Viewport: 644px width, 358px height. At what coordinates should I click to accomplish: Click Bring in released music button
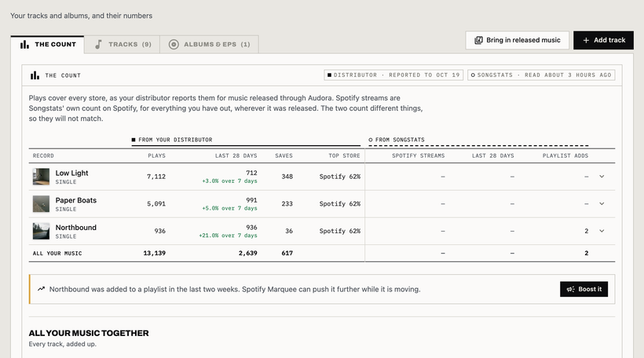(517, 40)
